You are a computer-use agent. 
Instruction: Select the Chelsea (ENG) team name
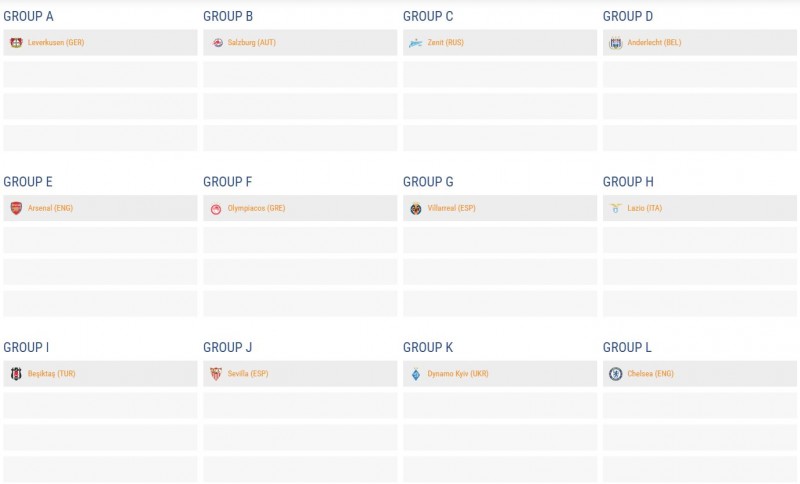(x=650, y=374)
